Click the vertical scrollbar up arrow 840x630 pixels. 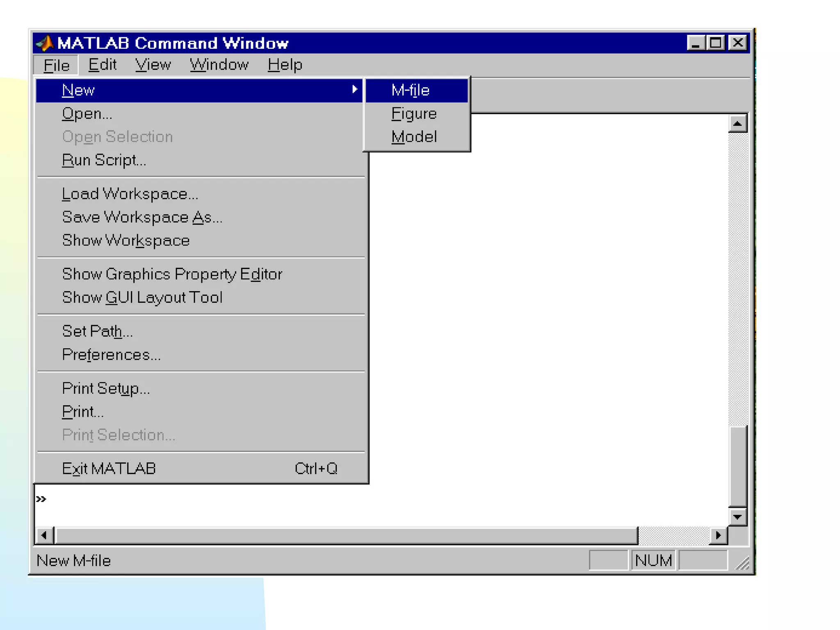tap(737, 123)
